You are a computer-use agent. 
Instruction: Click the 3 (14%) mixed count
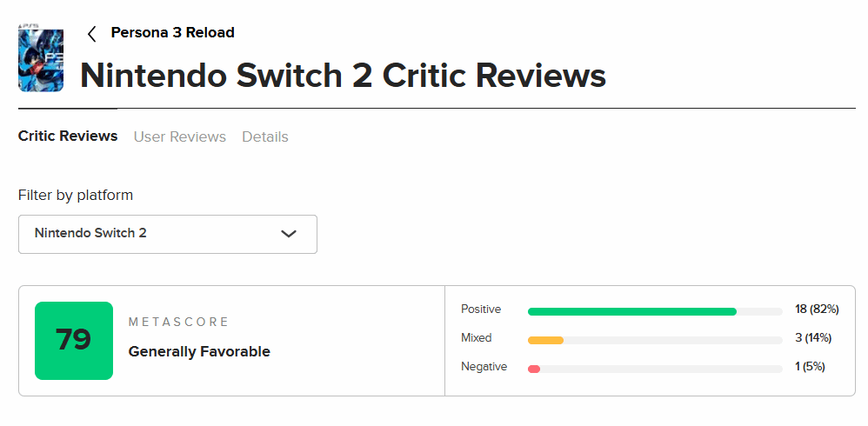(x=814, y=338)
